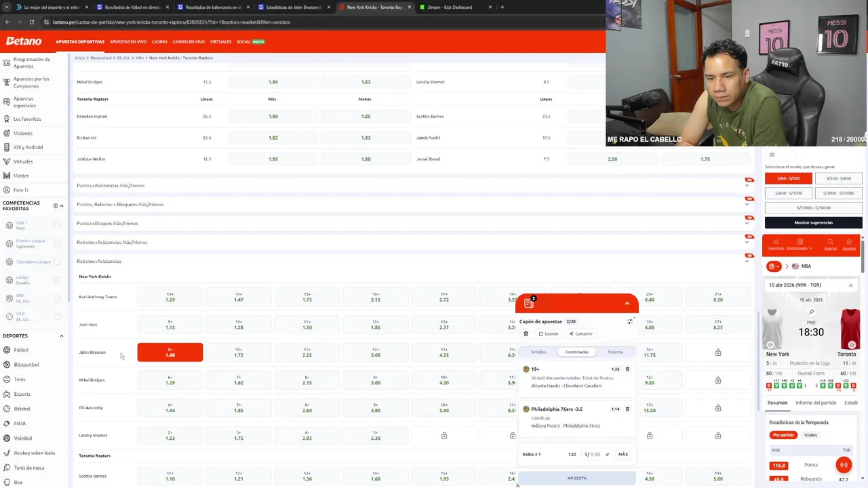The image size is (868, 488).
Task: Click Mostrar sugerencias button
Action: pos(814,222)
